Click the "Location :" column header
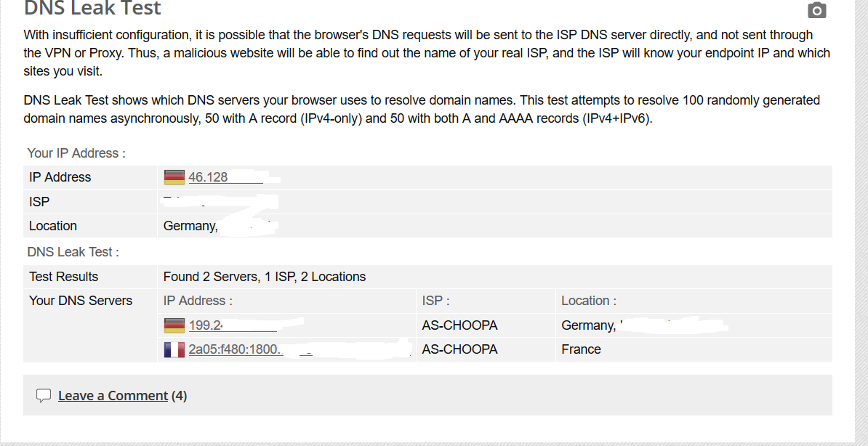868x446 pixels. (x=589, y=301)
